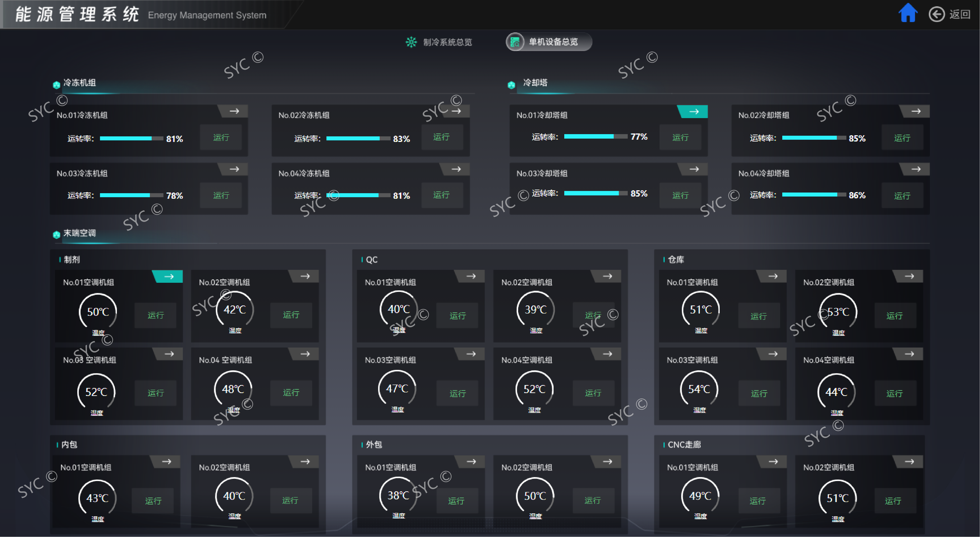This screenshot has width=980, height=537.
Task: Toggle 运行 status on QC No.01空调机组
Action: 457,316
